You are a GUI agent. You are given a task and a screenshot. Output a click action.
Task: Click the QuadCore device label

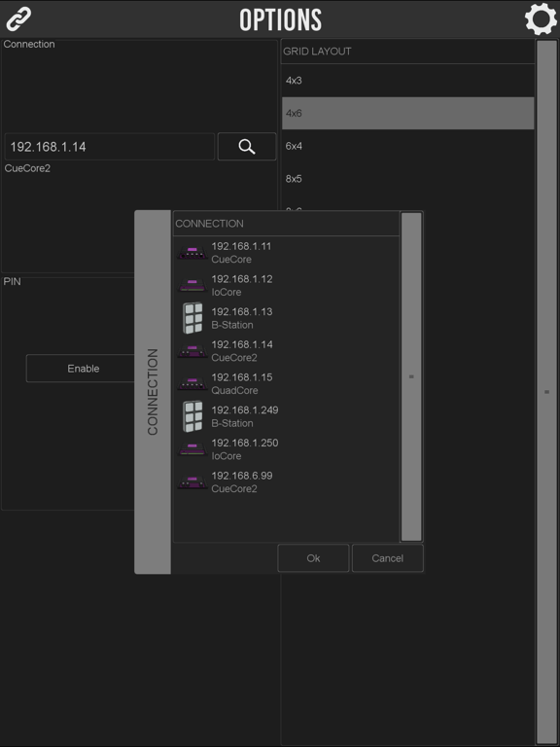pyautogui.click(x=234, y=391)
